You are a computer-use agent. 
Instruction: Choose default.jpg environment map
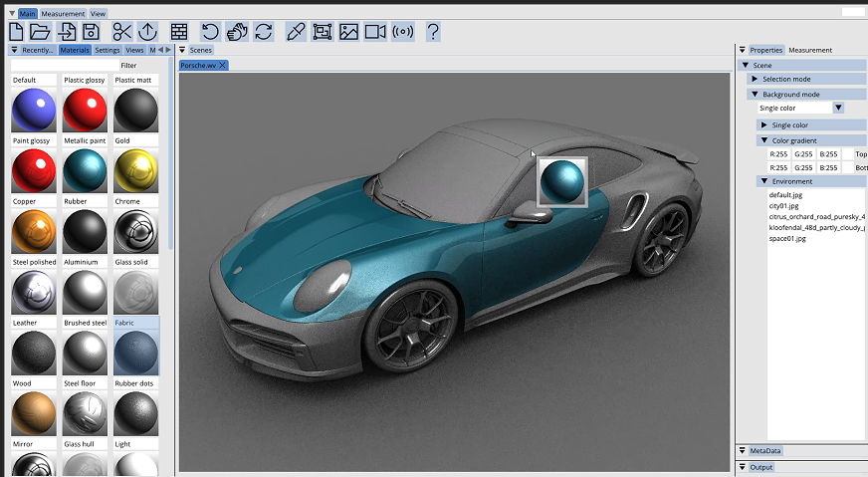click(785, 194)
